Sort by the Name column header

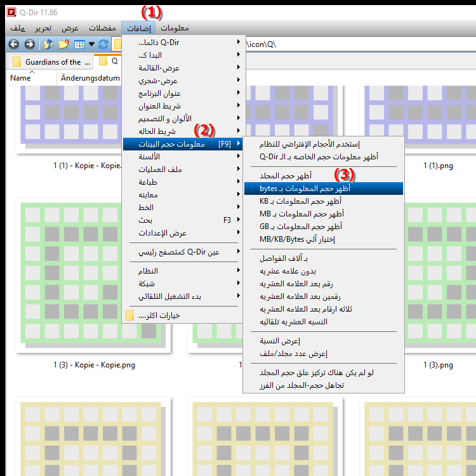[32, 78]
